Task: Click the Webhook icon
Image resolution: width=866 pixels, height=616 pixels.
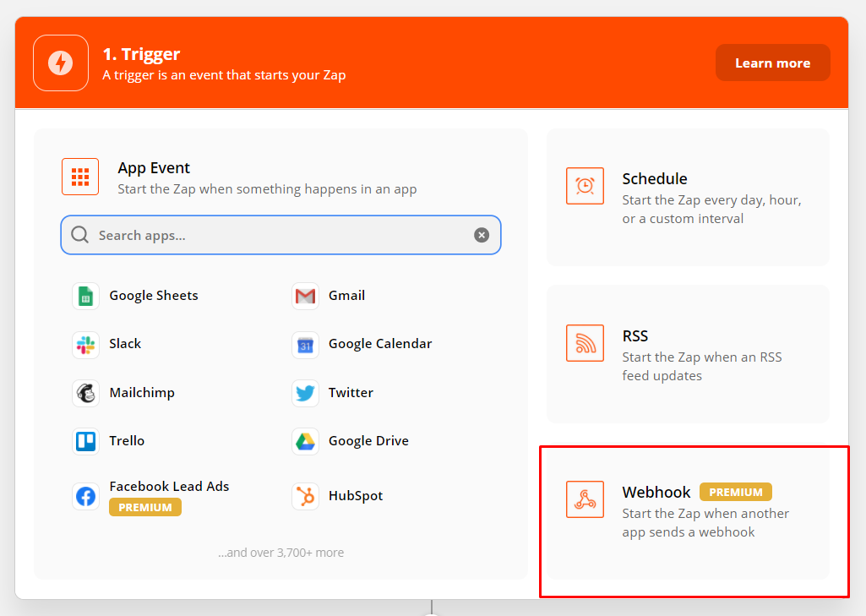Action: 585,499
